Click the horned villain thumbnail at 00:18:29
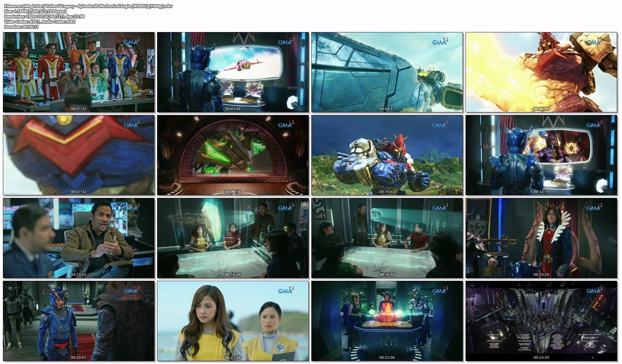Viewport: 622px width, 364px height. click(541, 238)
